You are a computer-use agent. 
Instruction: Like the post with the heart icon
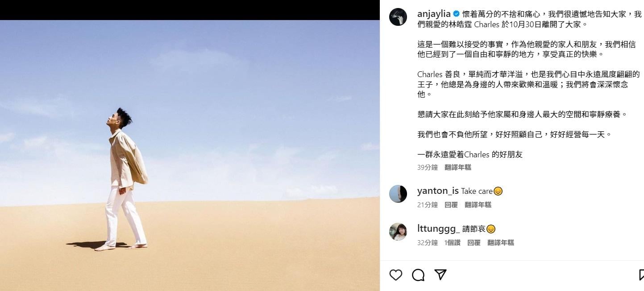[x=395, y=275]
